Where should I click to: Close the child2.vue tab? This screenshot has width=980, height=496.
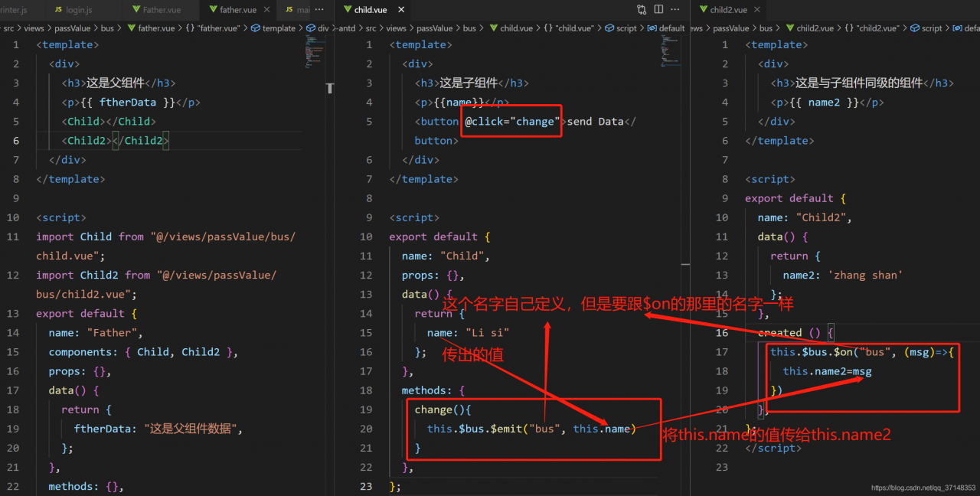click(x=756, y=10)
